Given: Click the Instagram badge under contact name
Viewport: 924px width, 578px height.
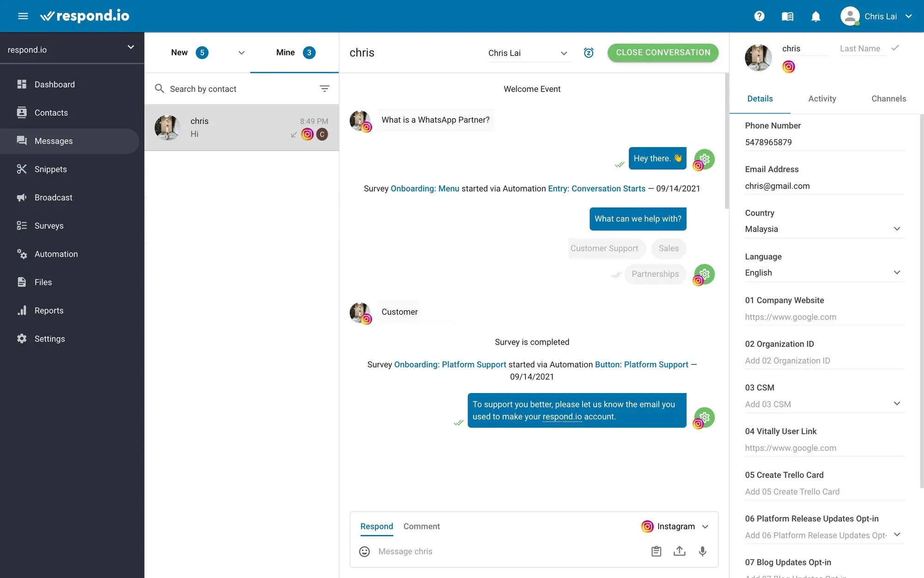Looking at the screenshot, I should click(789, 67).
